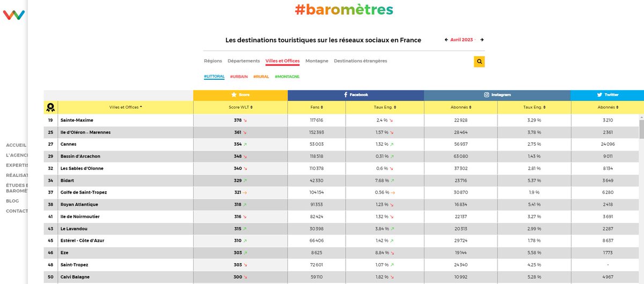Toggle the #URBAIN filter

[x=239, y=77]
